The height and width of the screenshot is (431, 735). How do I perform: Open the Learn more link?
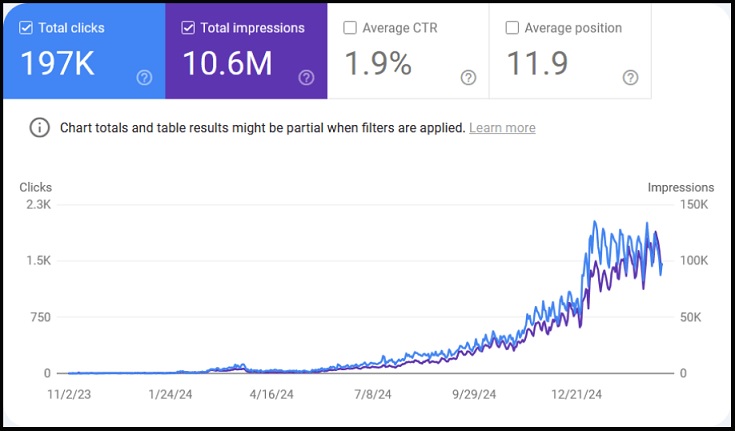click(502, 128)
